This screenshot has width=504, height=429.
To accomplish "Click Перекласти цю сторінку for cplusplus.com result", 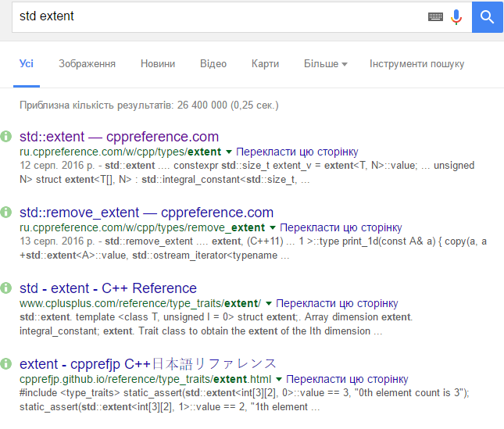I will (x=338, y=303).
